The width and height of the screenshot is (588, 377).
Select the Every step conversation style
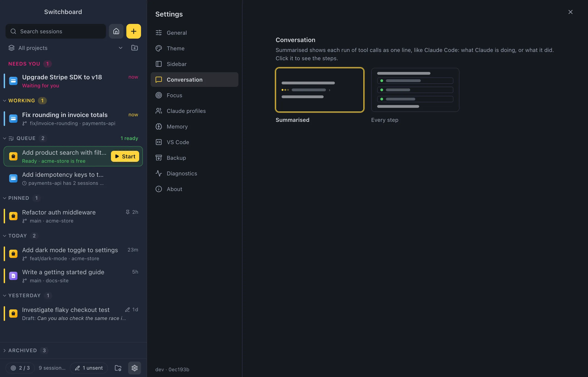[x=415, y=90]
